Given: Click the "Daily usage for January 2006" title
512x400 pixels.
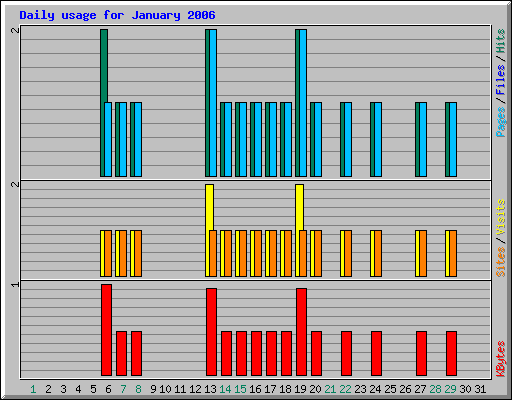Looking at the screenshot, I should tap(117, 15).
